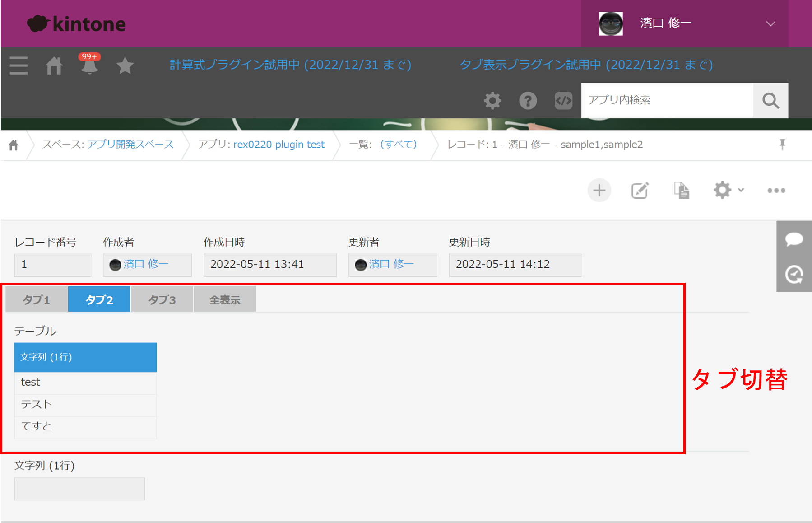Image resolution: width=812 pixels, height=523 pixels.
Task: Open app settings gear dropdown
Action: [728, 190]
